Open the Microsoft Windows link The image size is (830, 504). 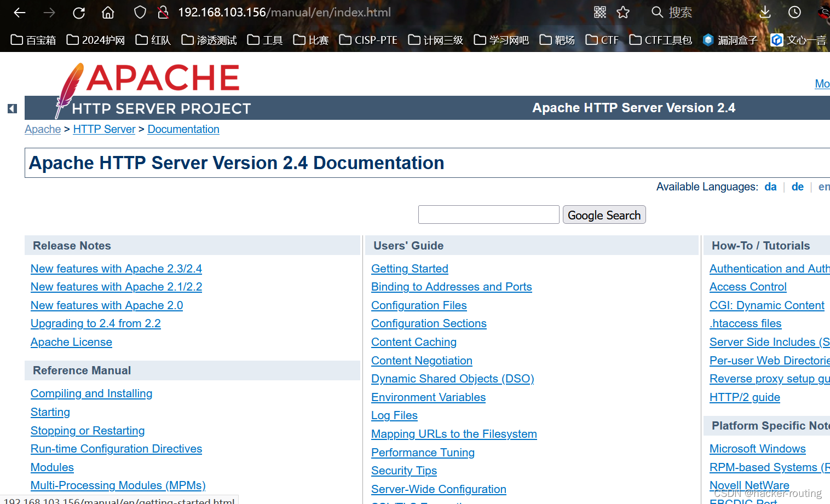pos(758,449)
